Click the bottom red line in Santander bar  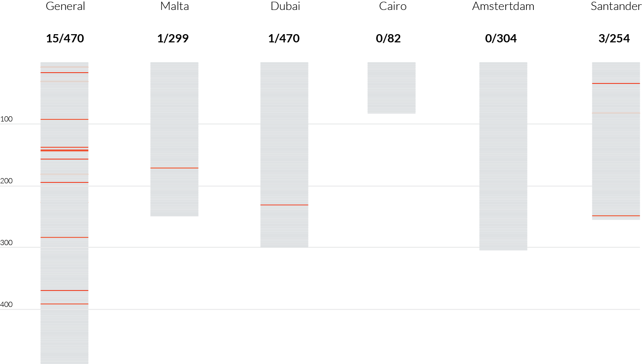616,216
